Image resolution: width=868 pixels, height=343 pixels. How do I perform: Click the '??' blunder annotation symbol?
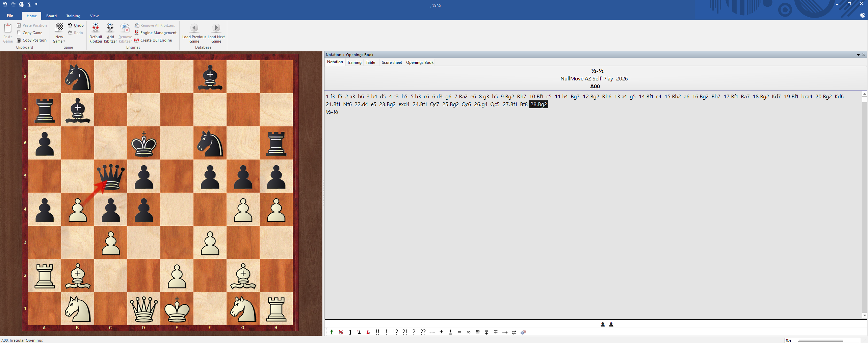423,332
